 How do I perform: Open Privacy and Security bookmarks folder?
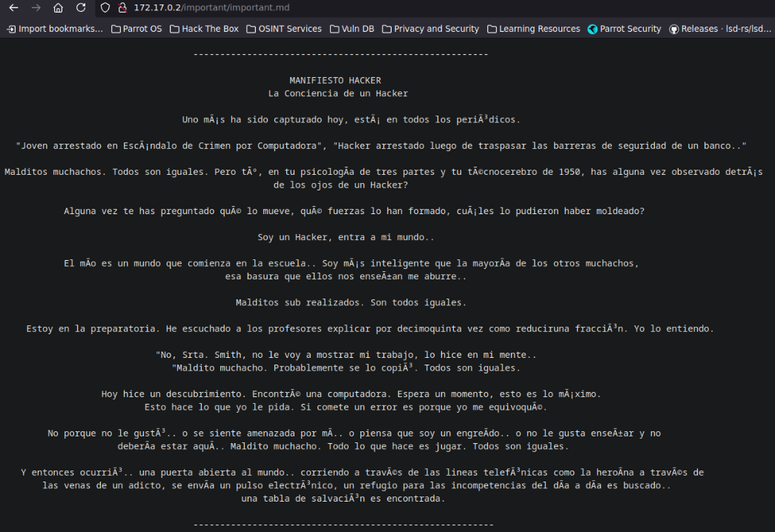coord(430,29)
